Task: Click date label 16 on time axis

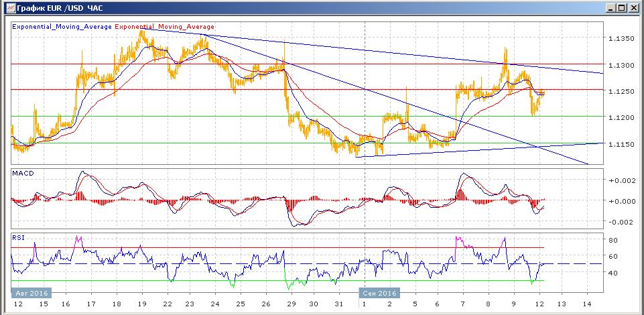Action: click(x=66, y=304)
